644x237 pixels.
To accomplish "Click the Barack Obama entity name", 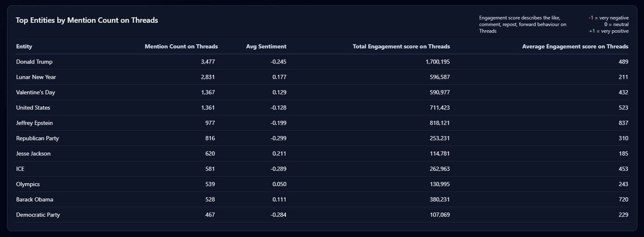I will [35, 199].
